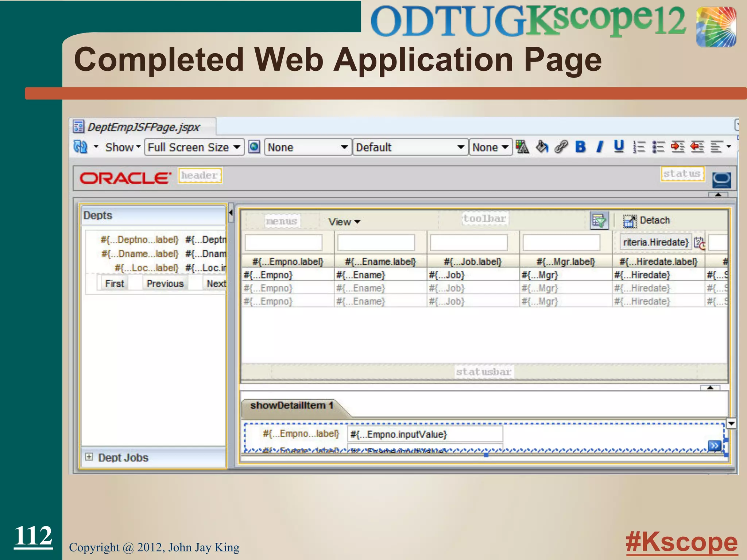
Task: Click the Ename column filter field
Action: (376, 242)
